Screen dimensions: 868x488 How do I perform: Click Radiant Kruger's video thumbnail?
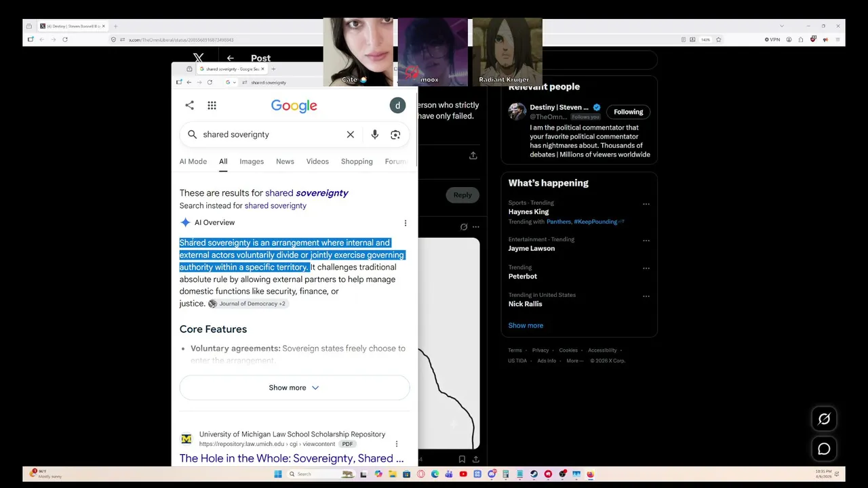[507, 52]
